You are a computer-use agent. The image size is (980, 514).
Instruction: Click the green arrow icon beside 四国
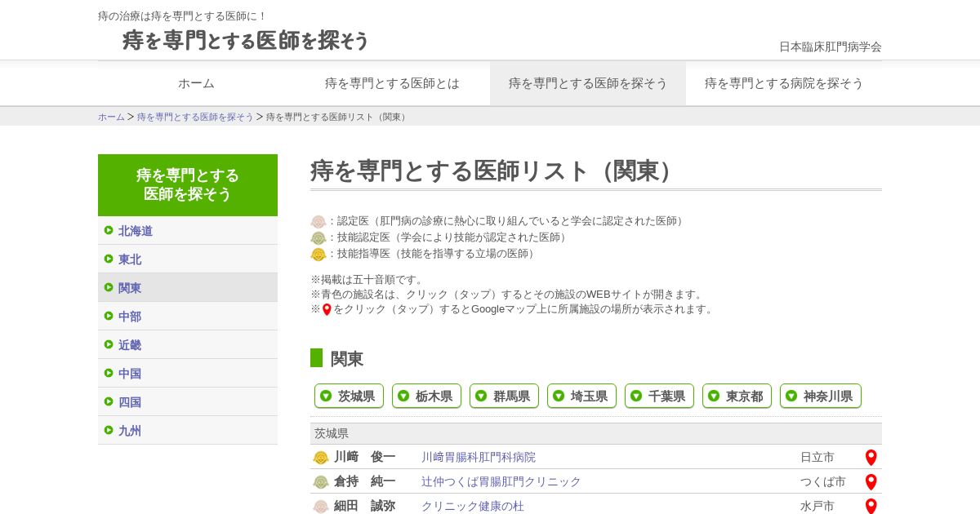pos(109,401)
